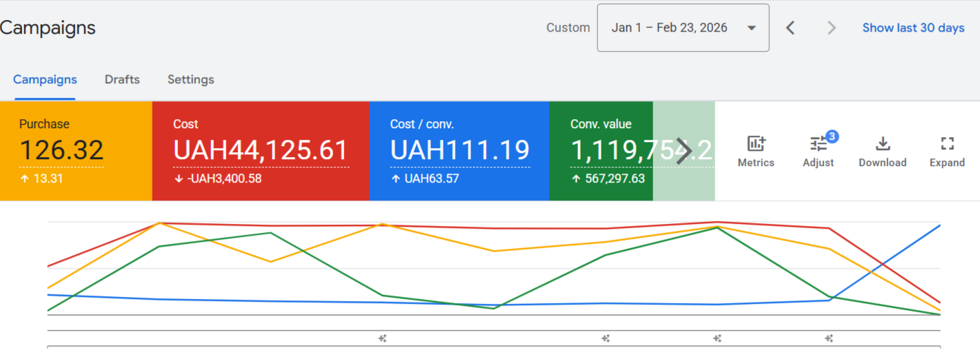
Task: Switch to the Drafts tab
Action: pos(122,80)
